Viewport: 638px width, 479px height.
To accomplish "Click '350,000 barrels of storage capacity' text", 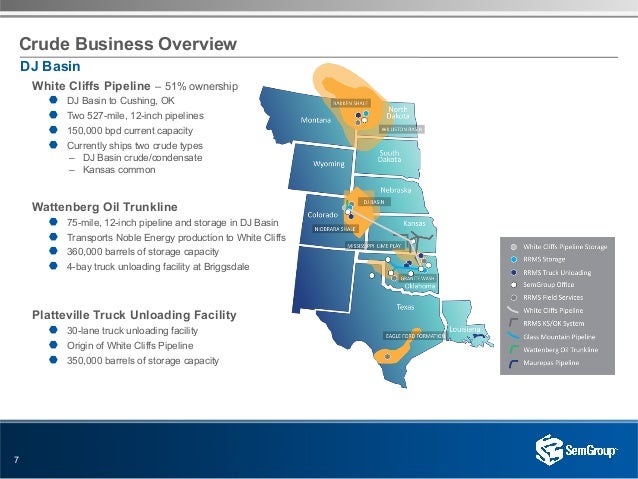I will (143, 361).
